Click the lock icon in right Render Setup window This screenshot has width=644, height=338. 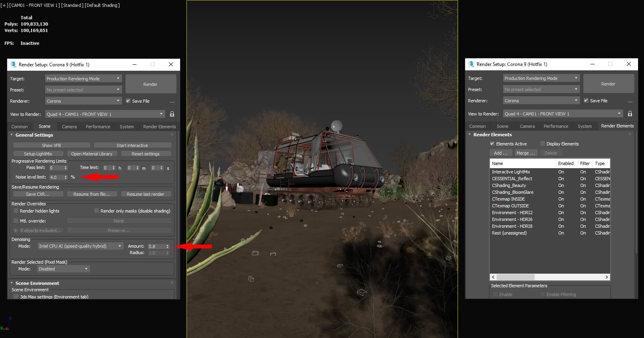630,114
